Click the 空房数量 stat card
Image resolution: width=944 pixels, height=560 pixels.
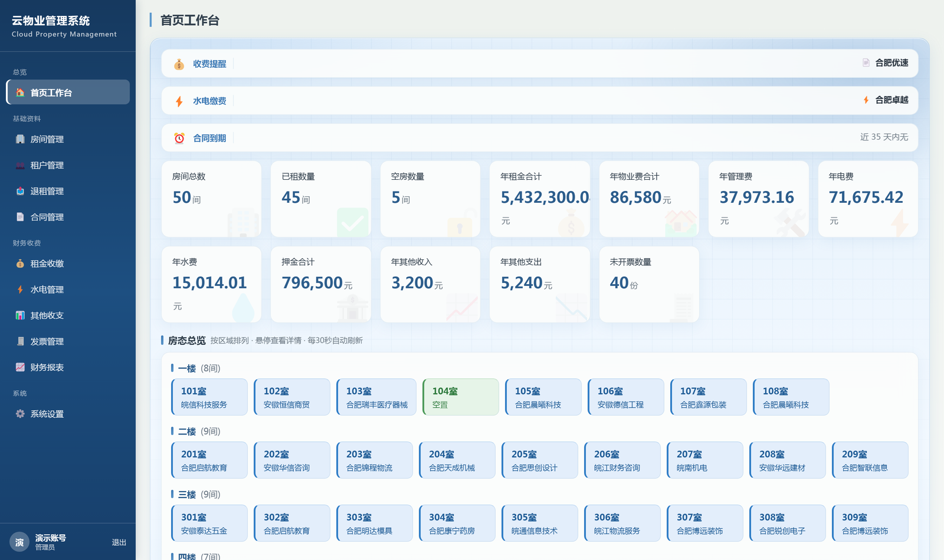click(x=430, y=199)
